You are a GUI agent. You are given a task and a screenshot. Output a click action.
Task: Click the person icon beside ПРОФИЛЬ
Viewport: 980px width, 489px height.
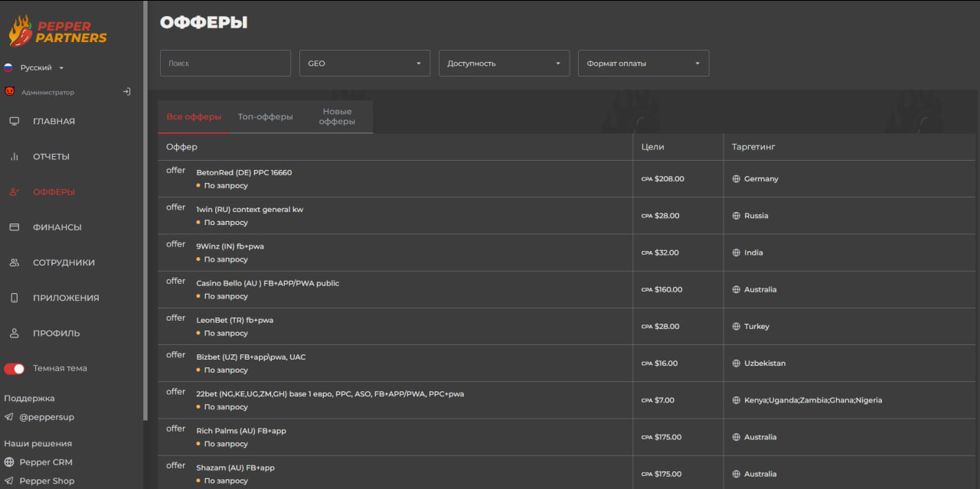[14, 333]
